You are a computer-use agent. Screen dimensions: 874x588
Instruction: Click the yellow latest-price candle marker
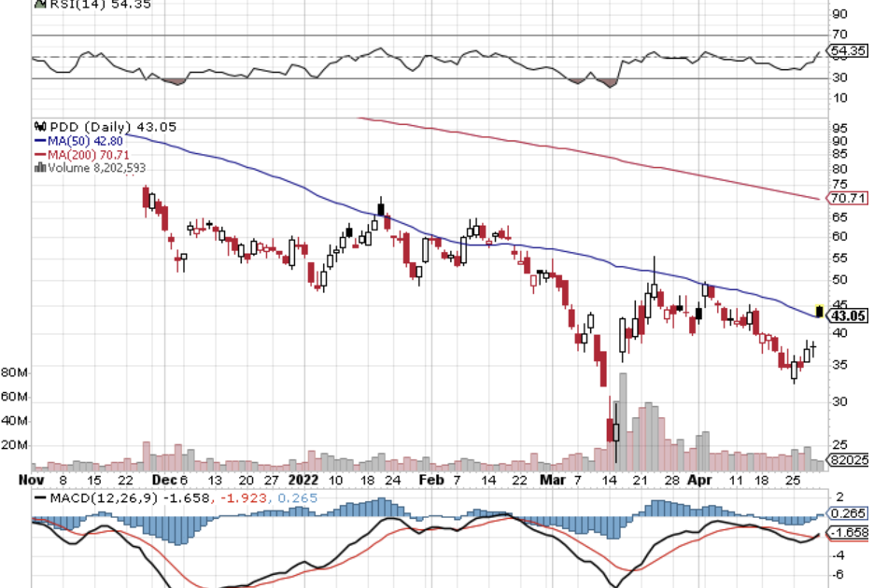pos(820,310)
